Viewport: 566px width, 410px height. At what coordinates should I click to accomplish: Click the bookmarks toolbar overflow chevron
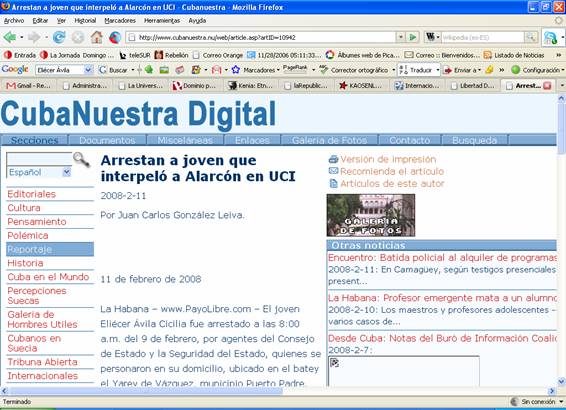559,55
